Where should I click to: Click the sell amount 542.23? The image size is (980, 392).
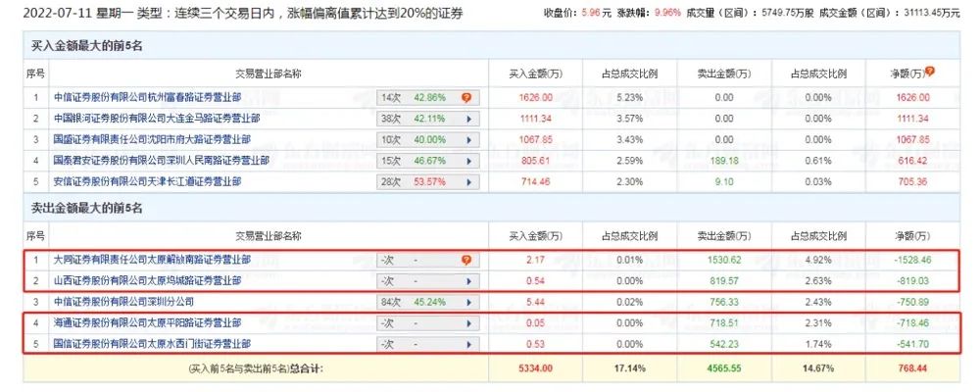[724, 345]
